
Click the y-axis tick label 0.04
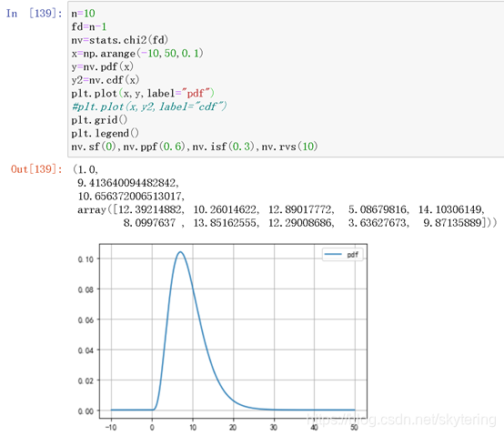tap(86, 350)
